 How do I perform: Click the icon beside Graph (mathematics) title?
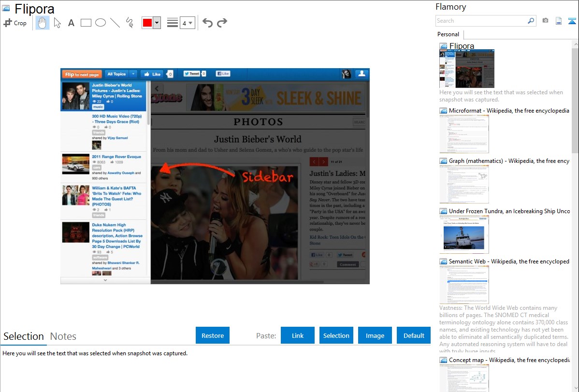[x=443, y=161]
